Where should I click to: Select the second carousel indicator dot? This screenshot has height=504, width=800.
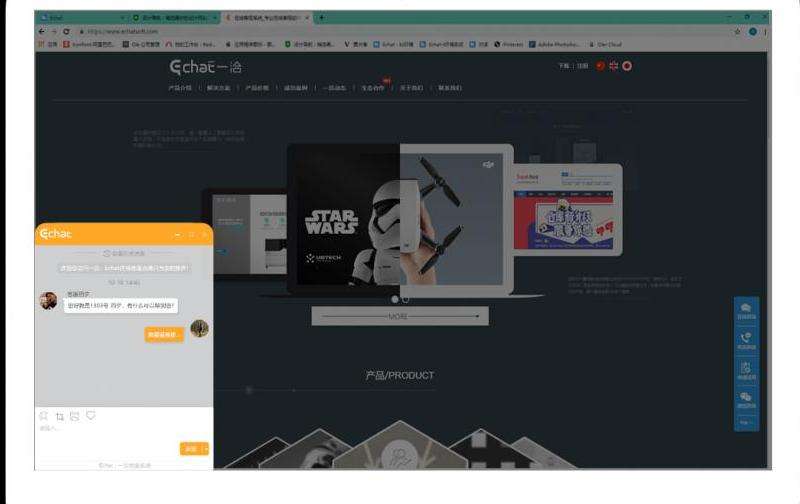[x=405, y=299]
